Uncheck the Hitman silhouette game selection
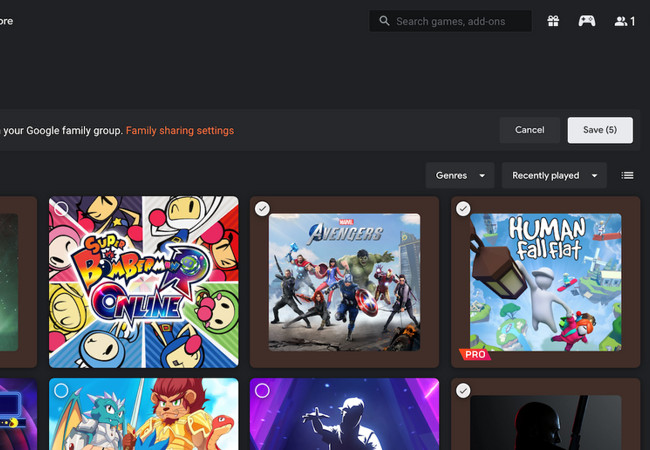The height and width of the screenshot is (450, 650). point(463,390)
